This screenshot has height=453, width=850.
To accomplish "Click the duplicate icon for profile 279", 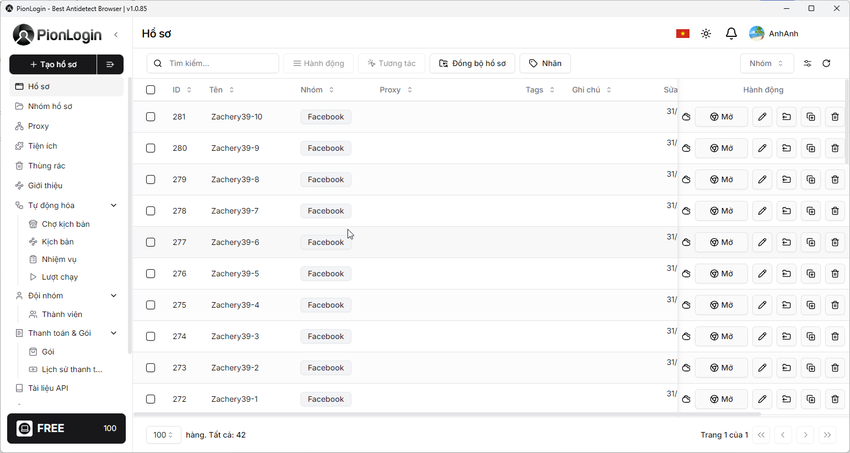I will pos(811,180).
